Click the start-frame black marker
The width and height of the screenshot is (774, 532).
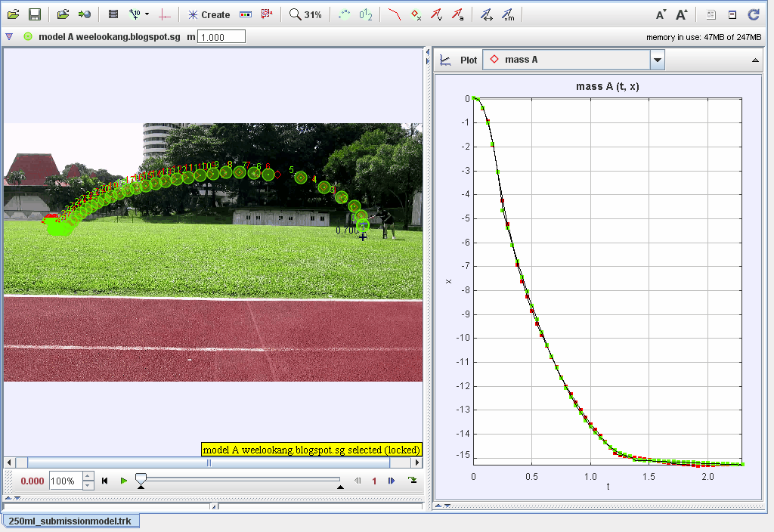pyautogui.click(x=141, y=487)
